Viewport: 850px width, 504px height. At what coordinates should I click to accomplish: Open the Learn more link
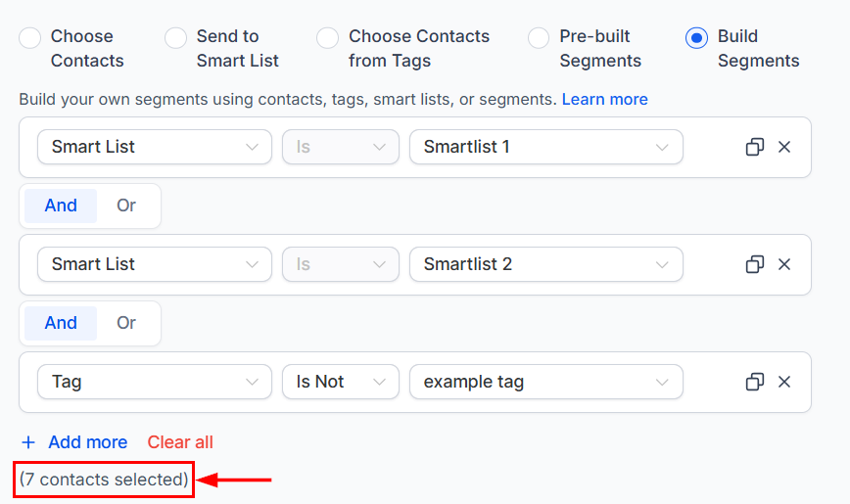click(x=604, y=99)
